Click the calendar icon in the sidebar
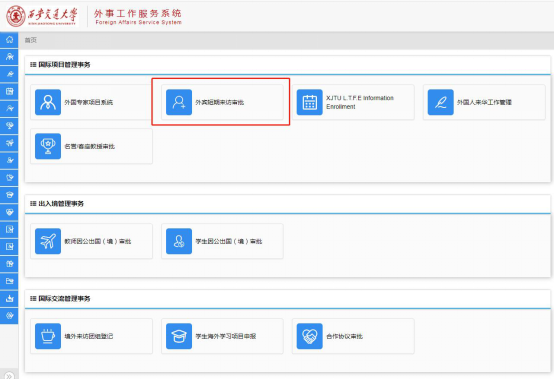 [9, 91]
